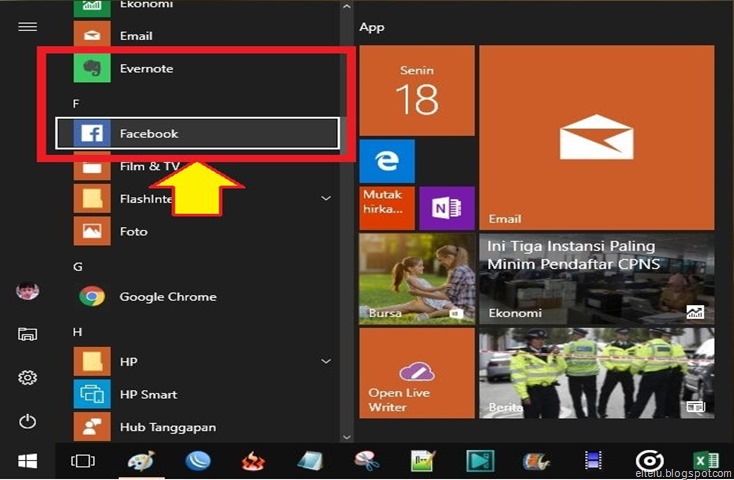734x480 pixels.
Task: Open Task View on the taskbar
Action: [83, 461]
